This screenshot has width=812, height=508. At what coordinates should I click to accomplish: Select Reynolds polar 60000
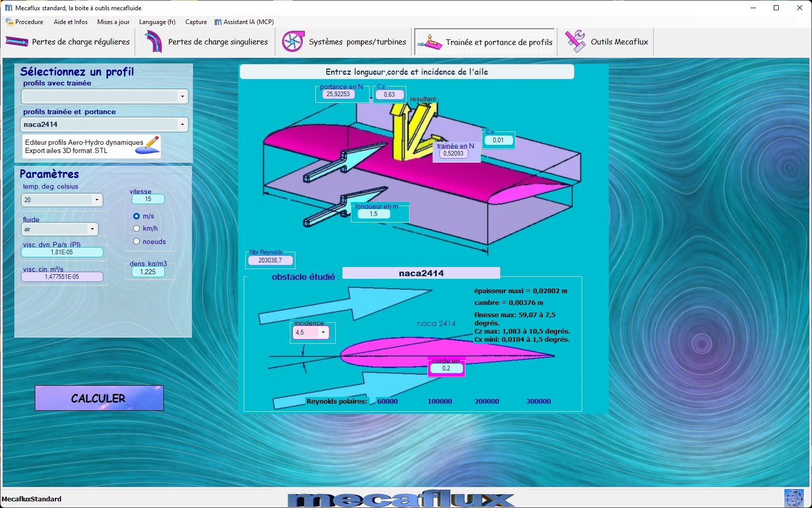click(x=388, y=402)
